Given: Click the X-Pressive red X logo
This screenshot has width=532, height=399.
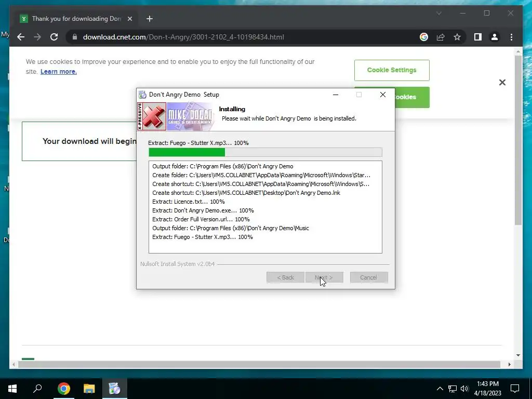Looking at the screenshot, I should (152, 116).
